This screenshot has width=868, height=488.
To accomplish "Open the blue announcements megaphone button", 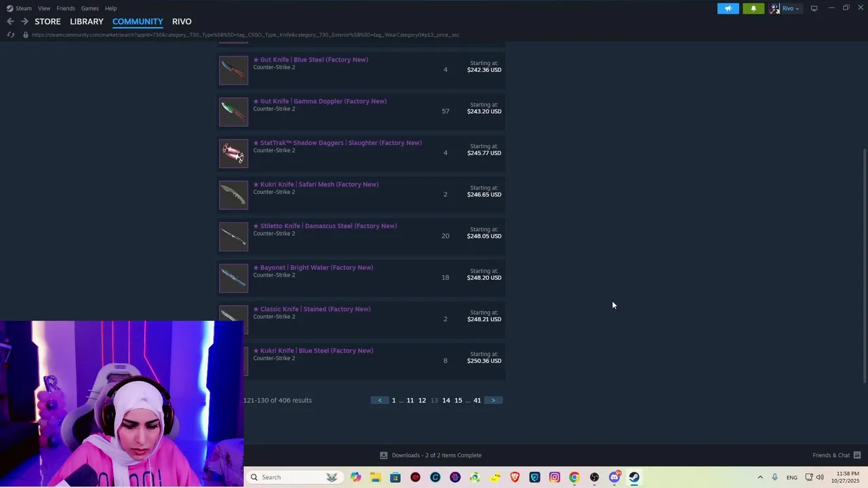I will click(x=728, y=8).
